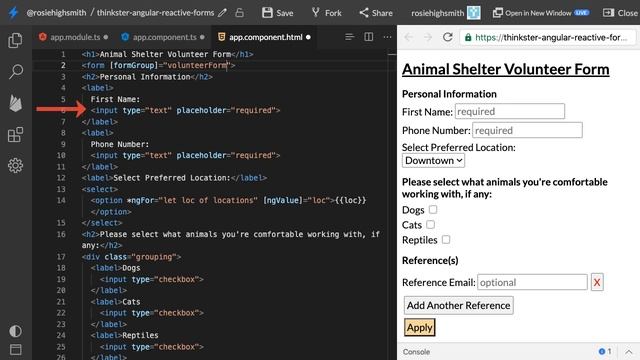640x360 pixels.
Task: Open the Console panel label
Action: click(416, 352)
